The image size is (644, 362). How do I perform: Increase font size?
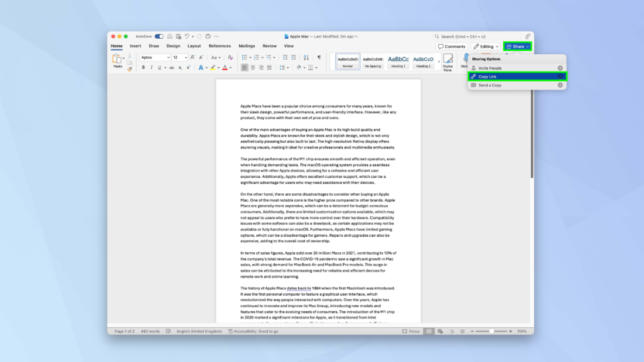(193, 57)
